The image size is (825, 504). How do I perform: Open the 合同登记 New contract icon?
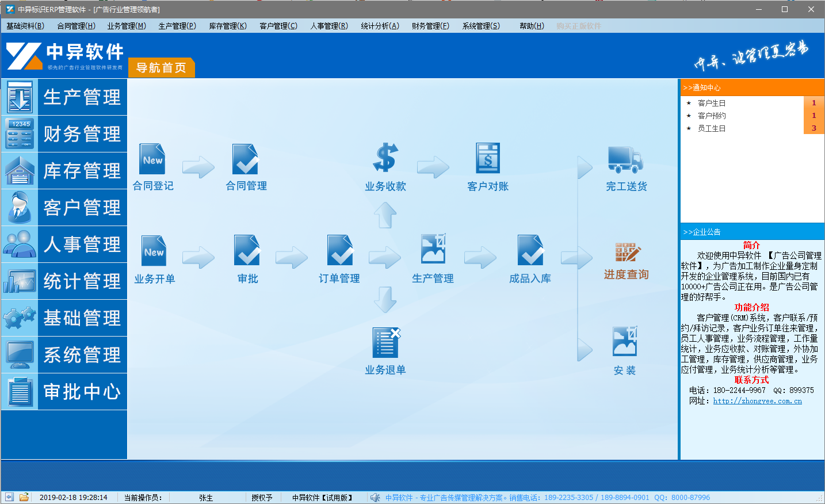click(x=153, y=159)
